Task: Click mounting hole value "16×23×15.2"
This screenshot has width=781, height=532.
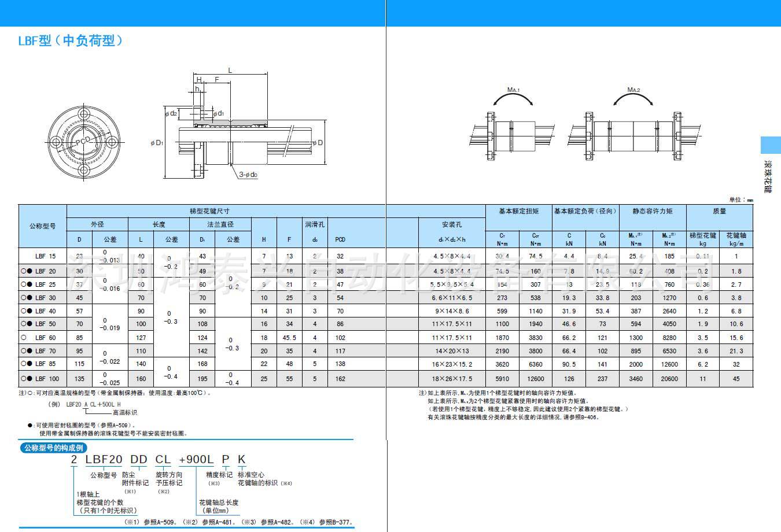Action: (452, 364)
